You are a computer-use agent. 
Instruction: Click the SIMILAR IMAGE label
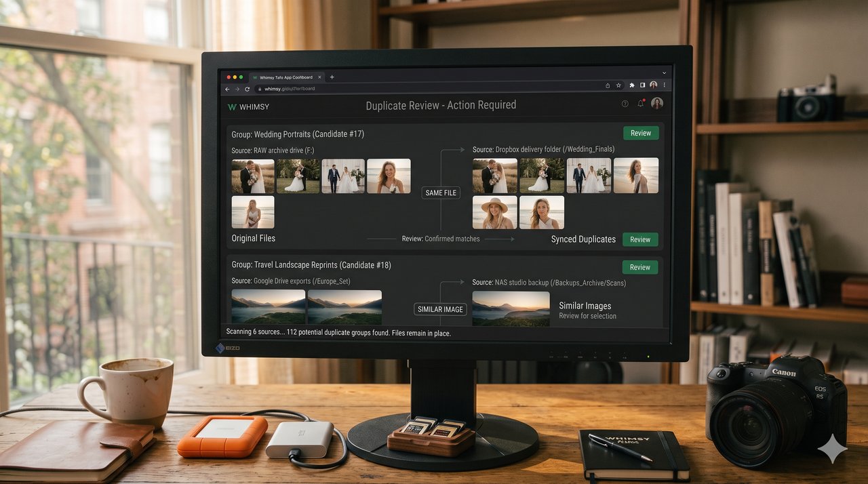[x=441, y=309]
